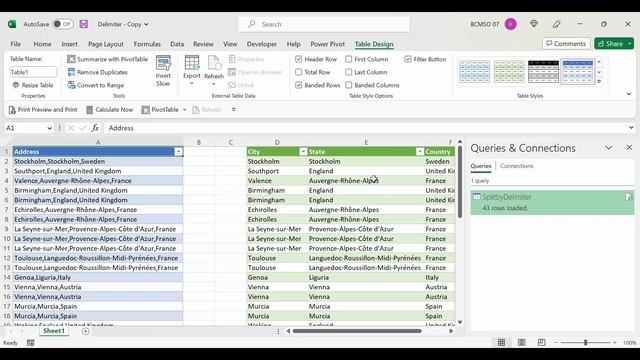Toggle the Header Row checkbox

299,59
